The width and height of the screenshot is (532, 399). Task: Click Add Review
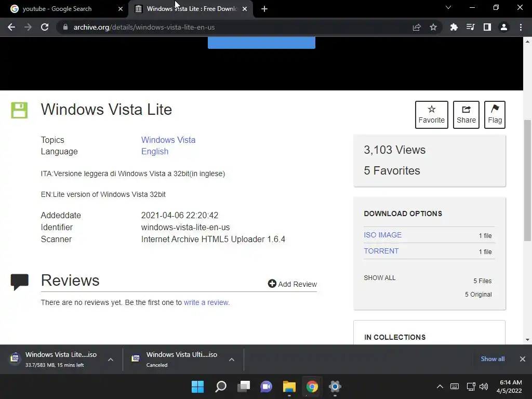pyautogui.click(x=292, y=284)
